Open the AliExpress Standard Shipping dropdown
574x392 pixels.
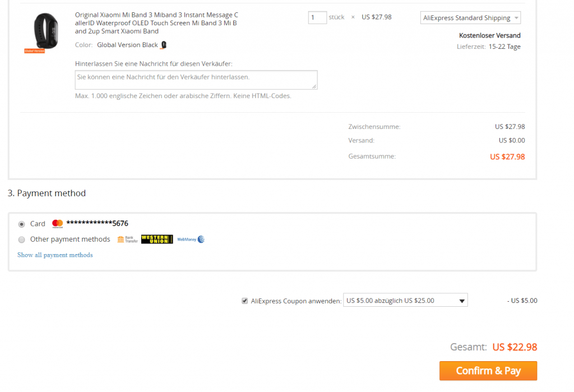470,18
